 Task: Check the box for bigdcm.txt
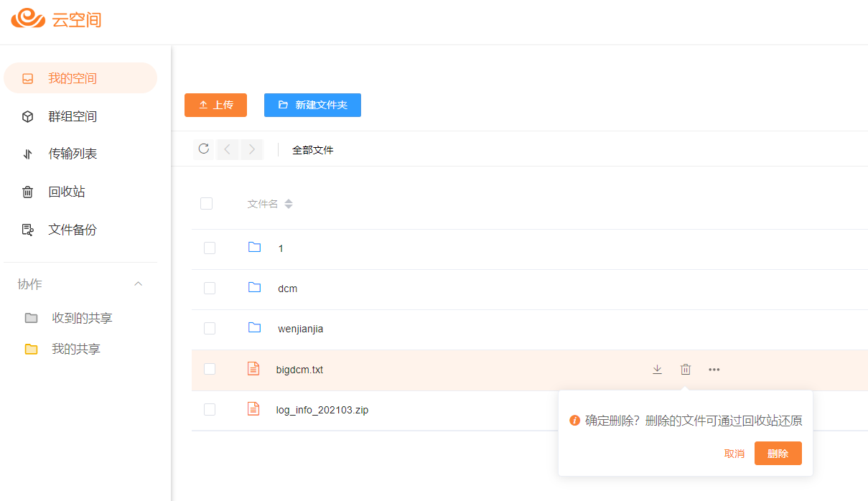click(210, 369)
